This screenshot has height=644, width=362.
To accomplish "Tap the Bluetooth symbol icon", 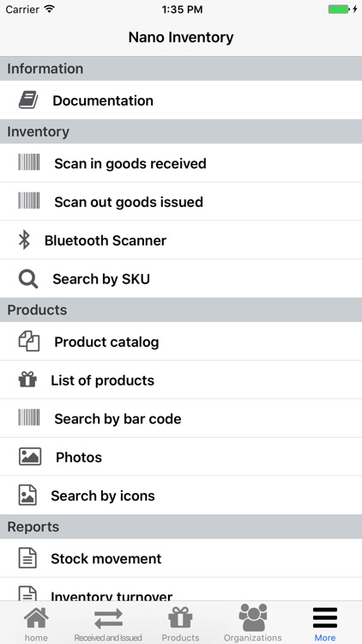I will pyautogui.click(x=24, y=240).
